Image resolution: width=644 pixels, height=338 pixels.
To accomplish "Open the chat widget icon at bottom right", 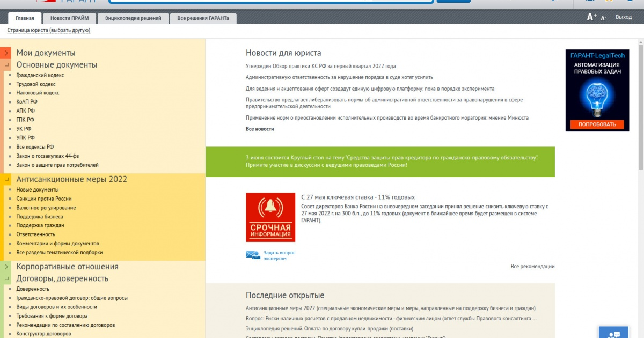I will (x=613, y=333).
